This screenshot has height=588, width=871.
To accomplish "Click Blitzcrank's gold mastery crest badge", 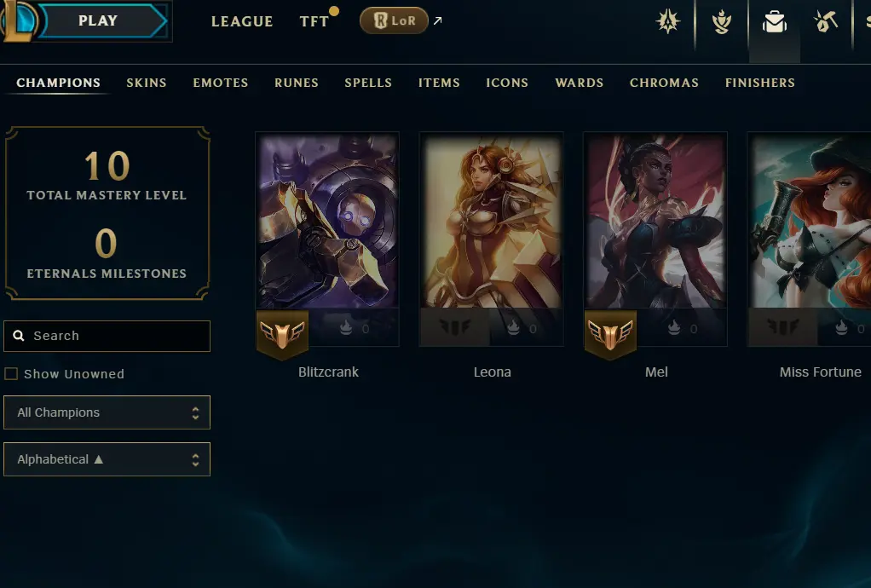I will click(282, 334).
